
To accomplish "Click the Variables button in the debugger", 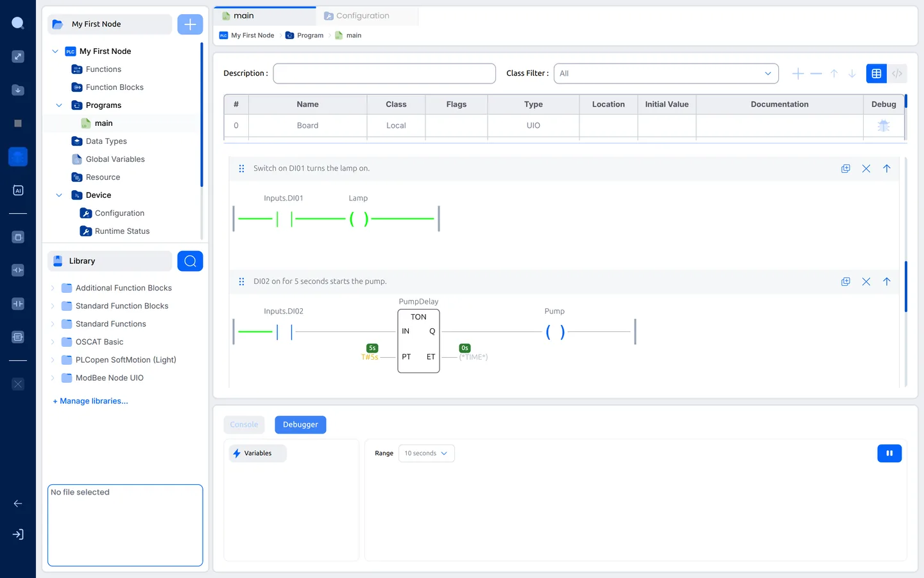I will pos(257,453).
